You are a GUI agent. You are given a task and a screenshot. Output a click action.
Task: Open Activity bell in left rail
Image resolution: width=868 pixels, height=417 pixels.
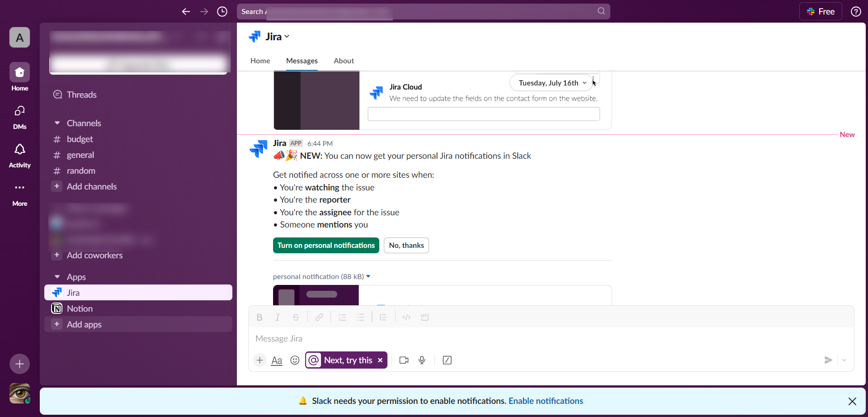20,155
